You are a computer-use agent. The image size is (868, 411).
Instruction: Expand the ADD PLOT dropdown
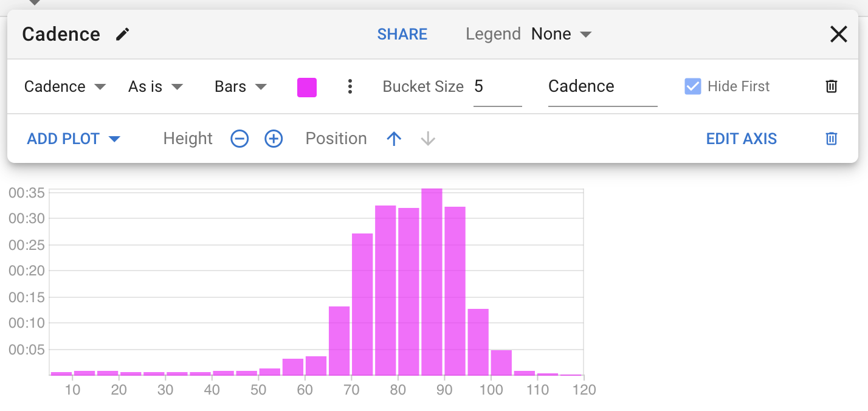74,139
